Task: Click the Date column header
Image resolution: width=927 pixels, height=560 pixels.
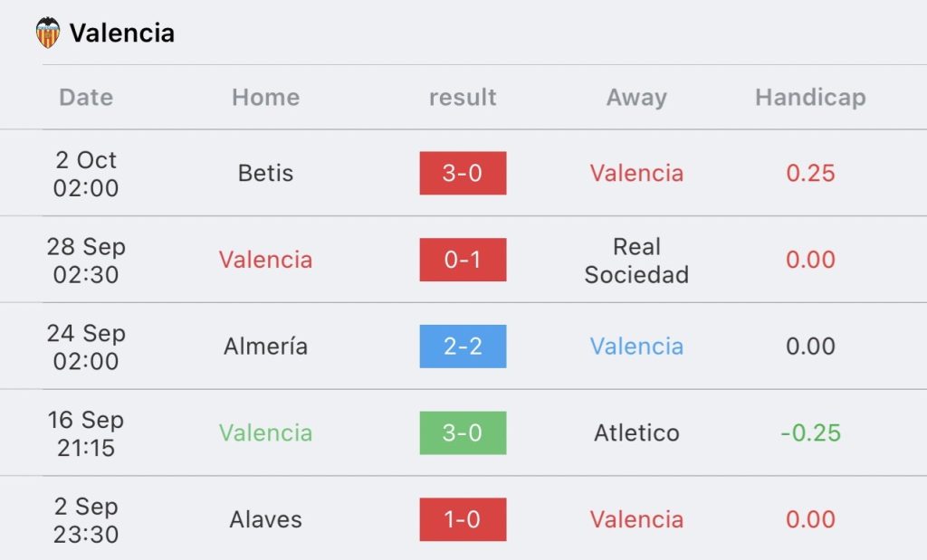Action: pos(86,97)
